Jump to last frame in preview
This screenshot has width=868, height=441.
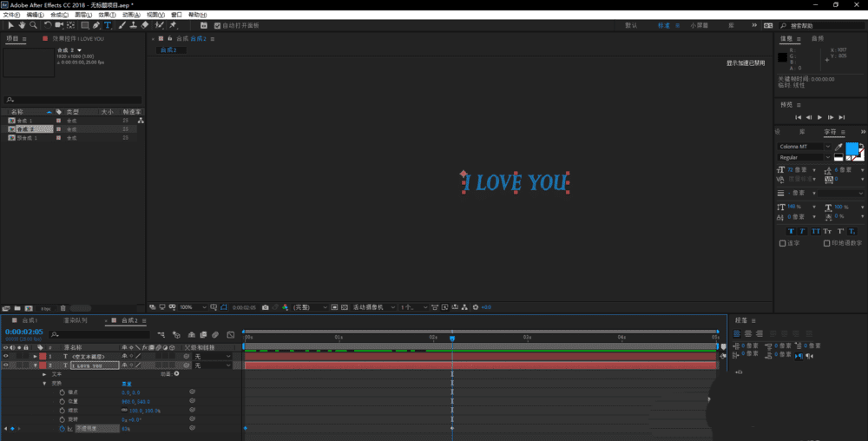[x=842, y=117]
